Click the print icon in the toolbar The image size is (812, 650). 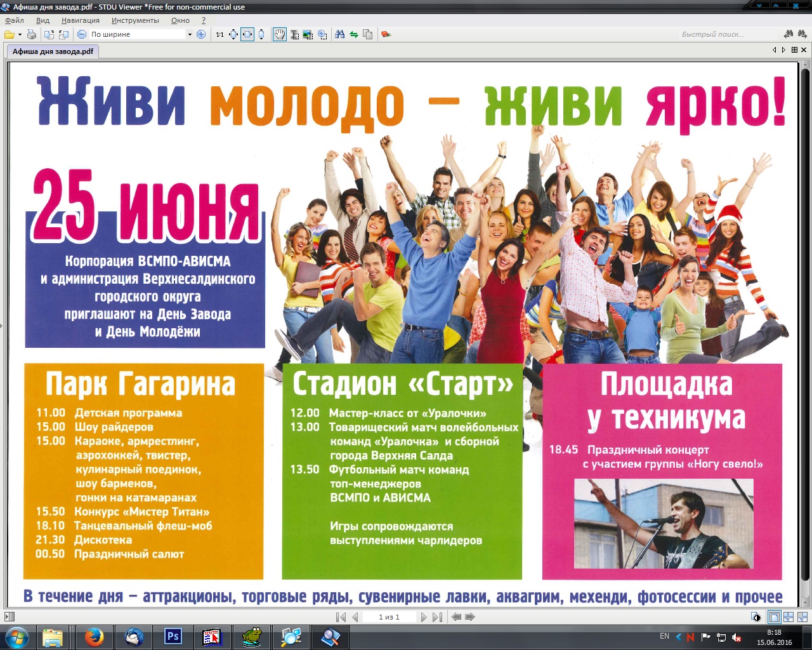pyautogui.click(x=31, y=34)
